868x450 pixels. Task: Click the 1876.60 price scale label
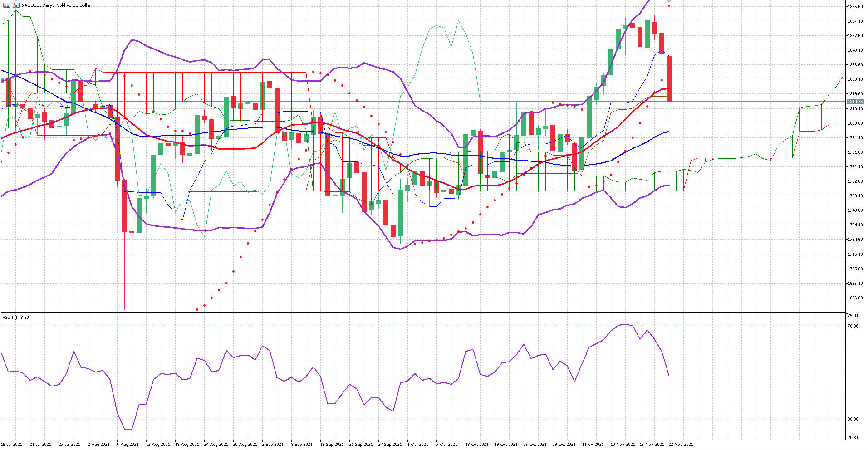[x=855, y=7]
